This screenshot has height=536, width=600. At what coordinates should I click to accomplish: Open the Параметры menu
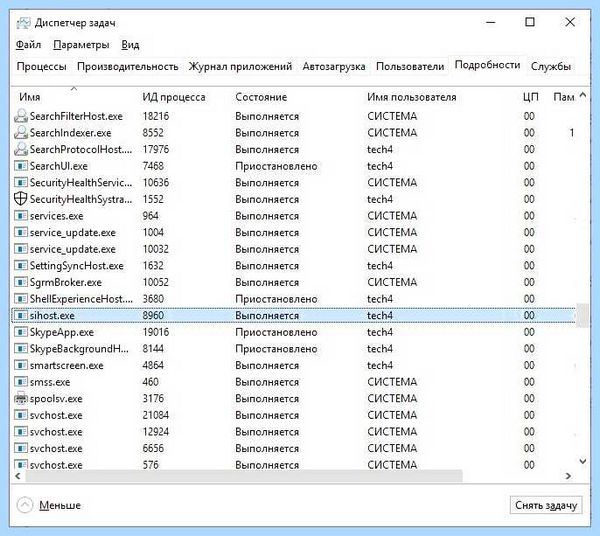coord(81,45)
